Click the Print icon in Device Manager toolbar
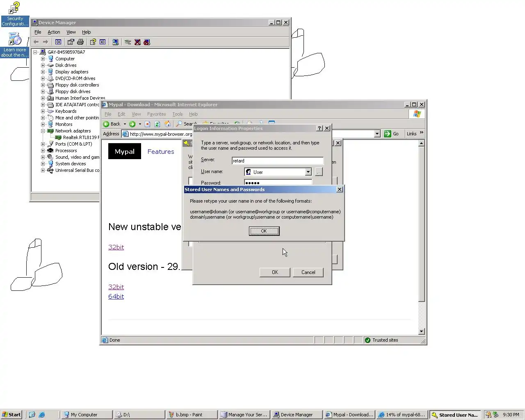This screenshot has height=420, width=525. pos(80,42)
